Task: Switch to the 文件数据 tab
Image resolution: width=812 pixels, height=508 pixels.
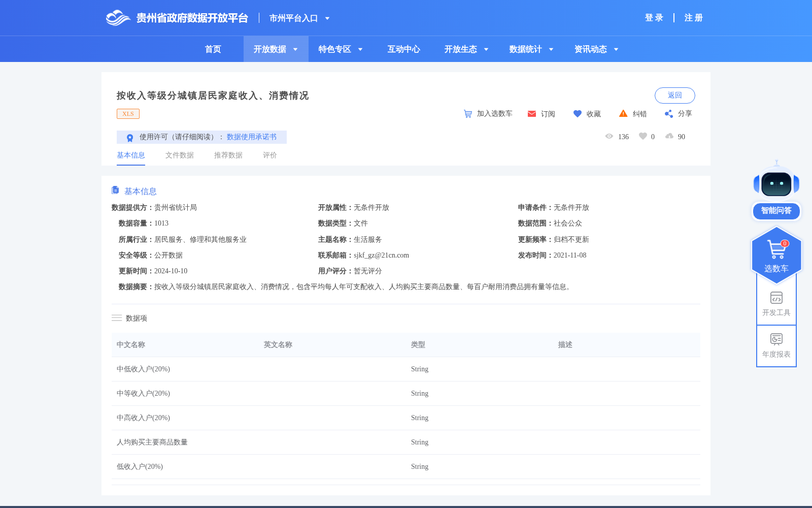Action: point(180,155)
